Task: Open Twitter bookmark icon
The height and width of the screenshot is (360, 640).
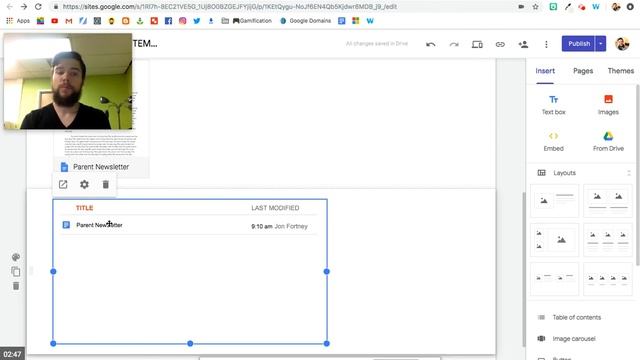Action: tap(197, 21)
